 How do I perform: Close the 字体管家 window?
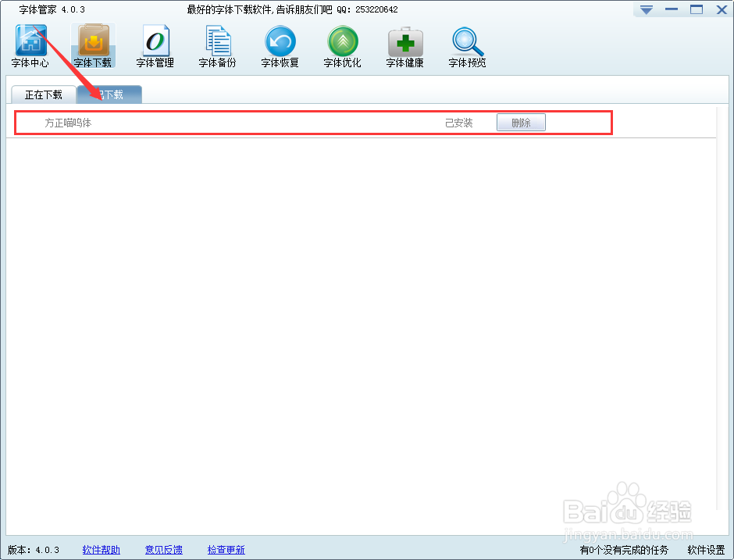(x=722, y=9)
